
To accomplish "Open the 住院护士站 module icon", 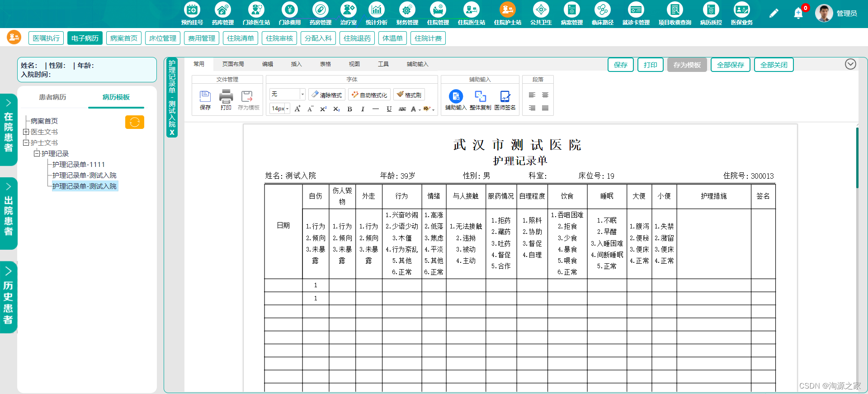I will pyautogui.click(x=507, y=9).
